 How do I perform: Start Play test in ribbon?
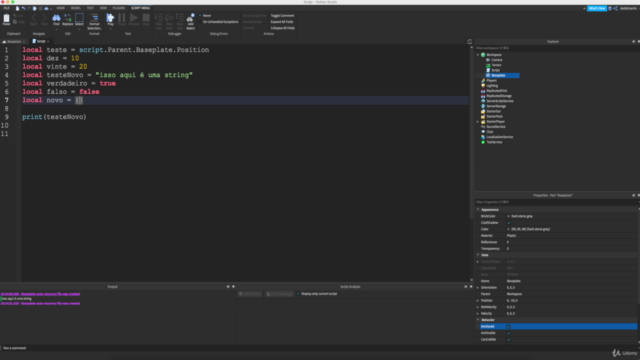coord(110,19)
